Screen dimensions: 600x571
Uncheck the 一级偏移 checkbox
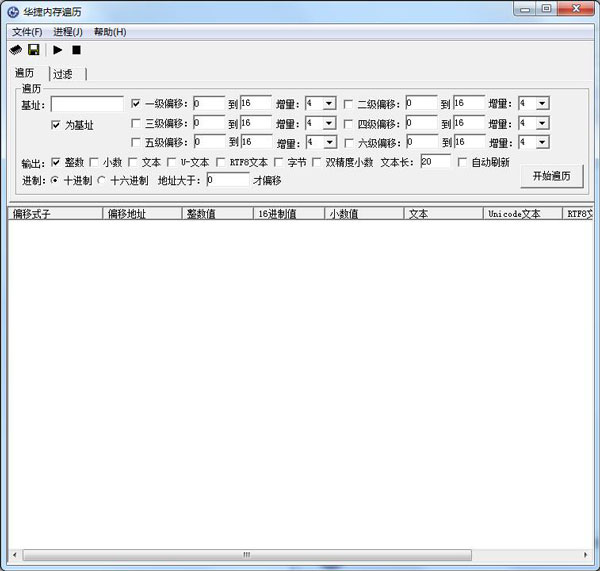(135, 103)
